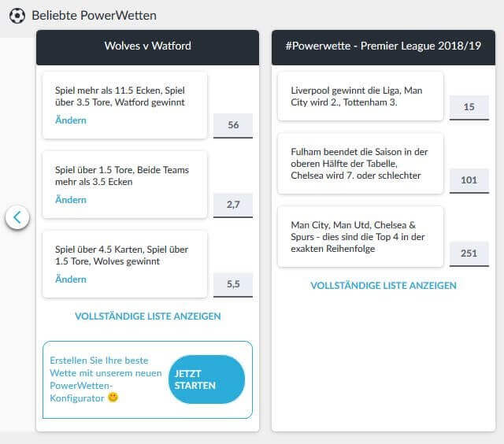
Task: Open the Fulham obere Hälfte bet card
Action: (x=361, y=164)
